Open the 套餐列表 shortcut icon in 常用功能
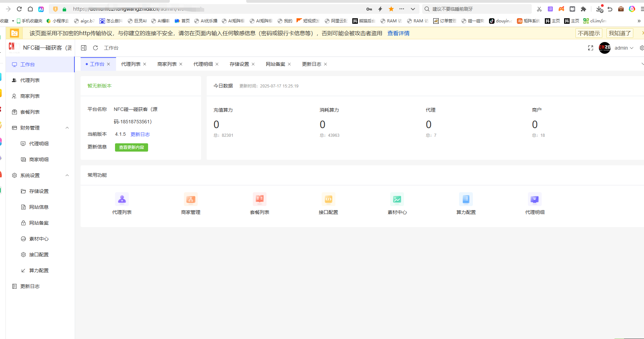This screenshot has width=644, height=339. click(260, 199)
